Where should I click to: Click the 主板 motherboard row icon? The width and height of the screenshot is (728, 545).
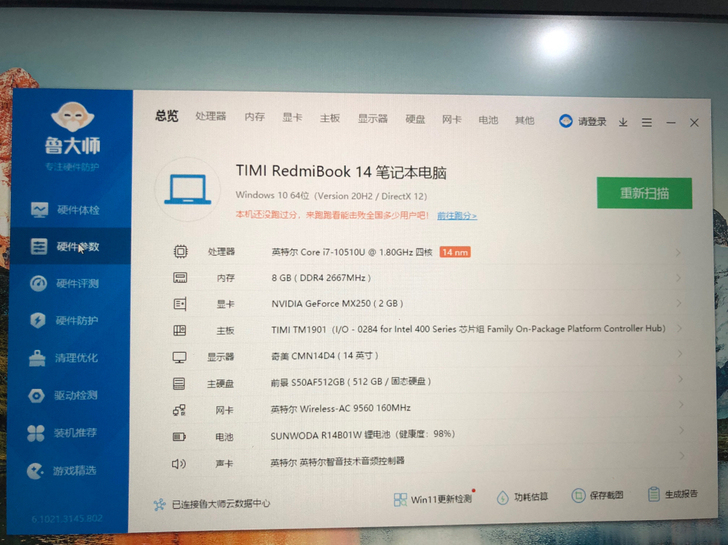click(x=180, y=331)
